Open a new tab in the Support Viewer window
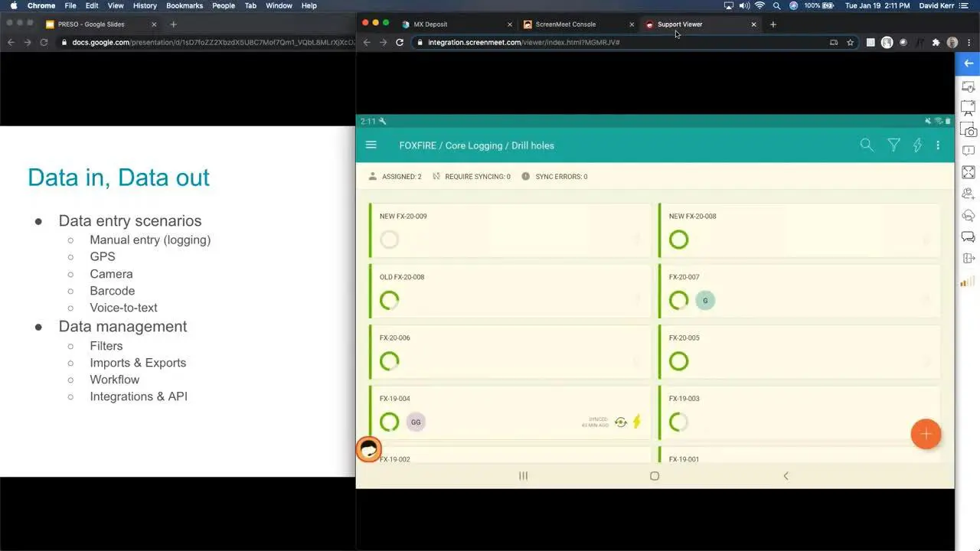This screenshot has width=980, height=551. pyautogui.click(x=773, y=24)
